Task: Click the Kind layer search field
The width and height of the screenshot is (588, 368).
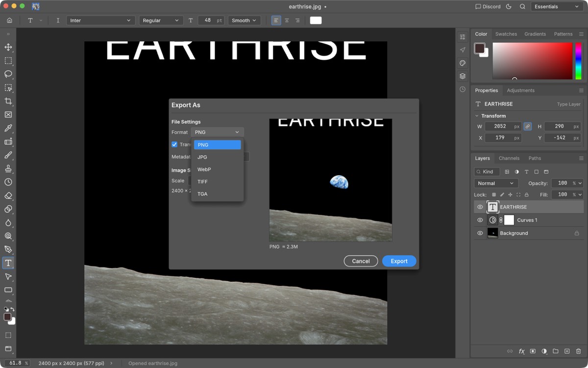Action: [x=487, y=172]
